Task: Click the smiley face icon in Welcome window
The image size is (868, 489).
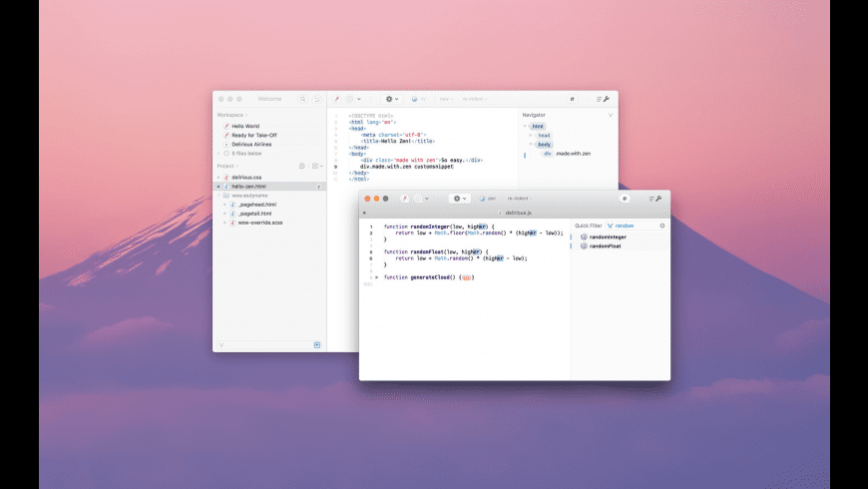Action: (317, 99)
